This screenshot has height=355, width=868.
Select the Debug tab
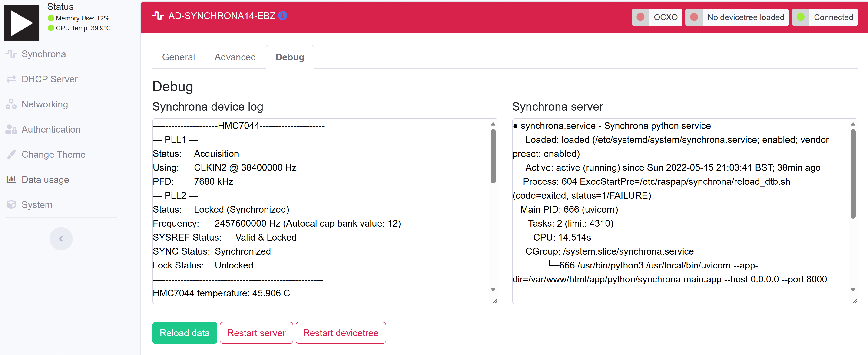(290, 57)
